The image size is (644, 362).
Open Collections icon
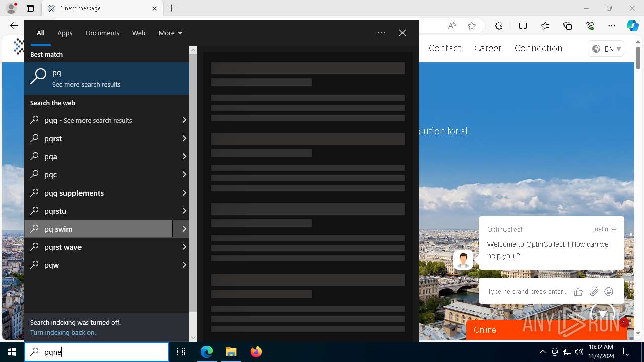pos(568,26)
